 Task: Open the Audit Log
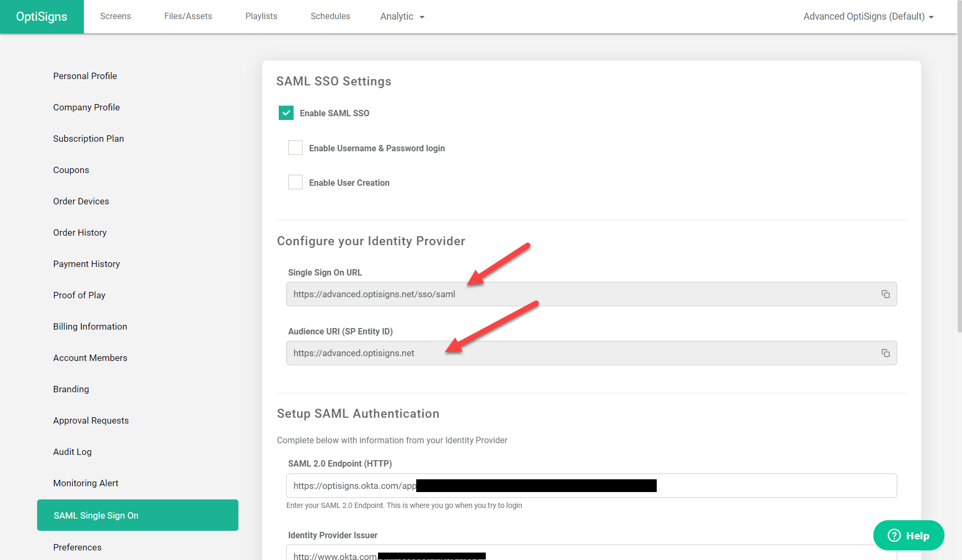pyautogui.click(x=72, y=452)
